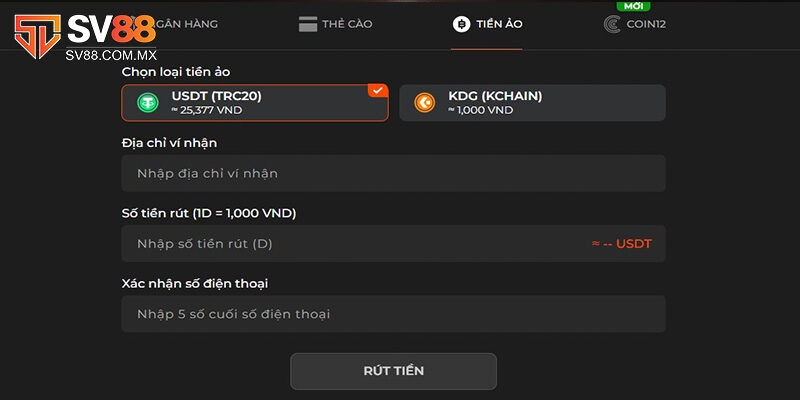
Task: Choose the USDT (TRC20) currency option
Action: pyautogui.click(x=255, y=103)
